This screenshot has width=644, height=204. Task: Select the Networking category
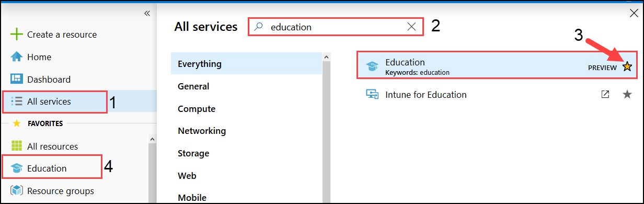tap(246, 131)
